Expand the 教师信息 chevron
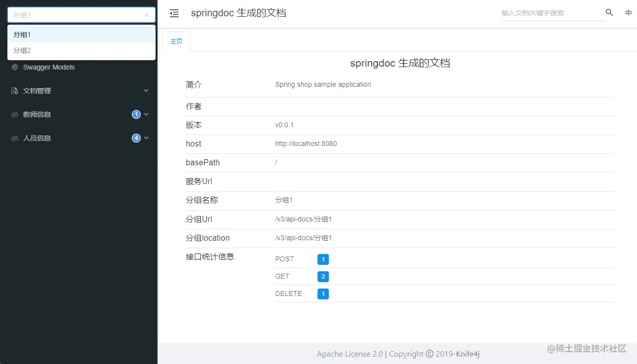The image size is (637, 364). pos(146,114)
